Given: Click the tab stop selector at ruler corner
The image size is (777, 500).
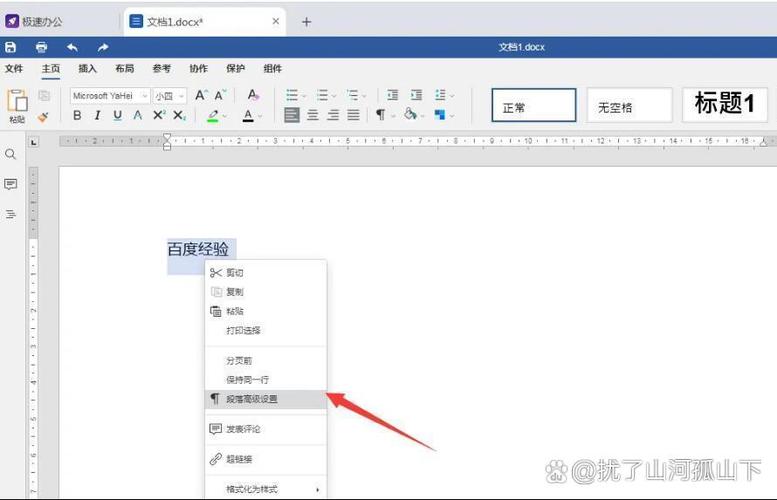Looking at the screenshot, I should pyautogui.click(x=33, y=143).
